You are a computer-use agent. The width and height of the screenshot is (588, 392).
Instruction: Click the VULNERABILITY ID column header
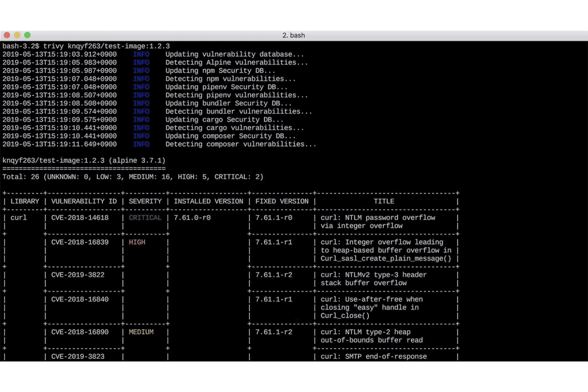[84, 201]
